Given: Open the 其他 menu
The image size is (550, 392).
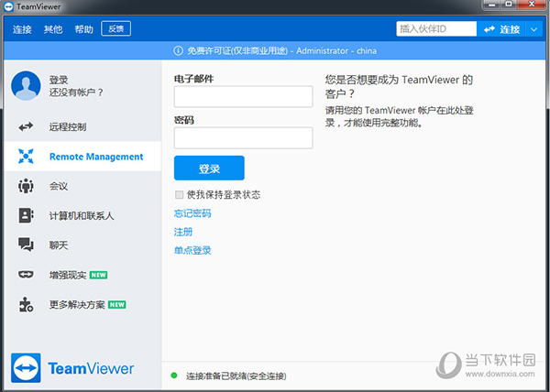Looking at the screenshot, I should click(53, 29).
